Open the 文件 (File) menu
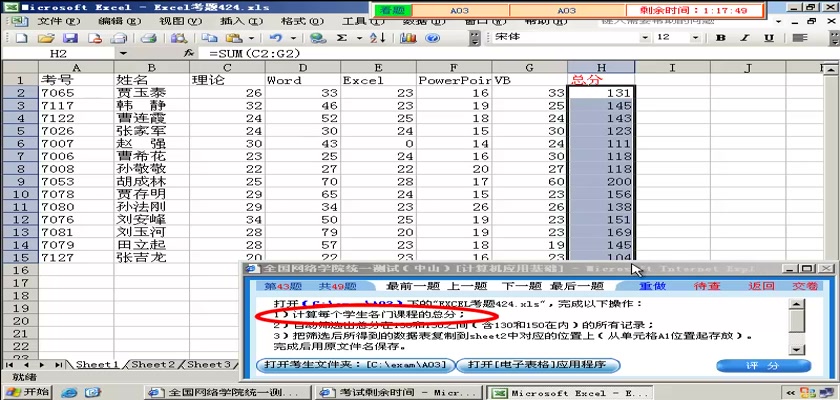Image resolution: width=840 pixels, height=400 pixels. (58, 21)
